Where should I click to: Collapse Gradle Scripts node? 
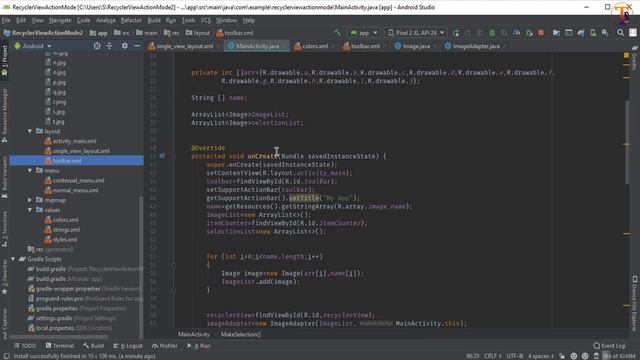click(x=13, y=259)
